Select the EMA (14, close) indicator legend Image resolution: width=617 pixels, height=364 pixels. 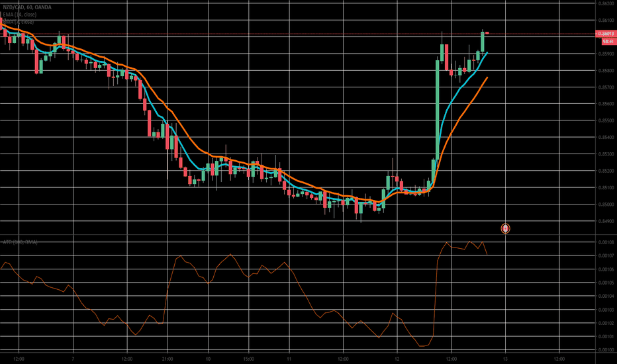[20, 15]
